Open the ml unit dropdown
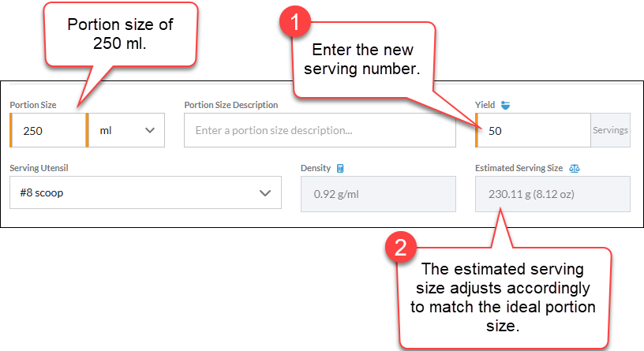 pos(125,130)
